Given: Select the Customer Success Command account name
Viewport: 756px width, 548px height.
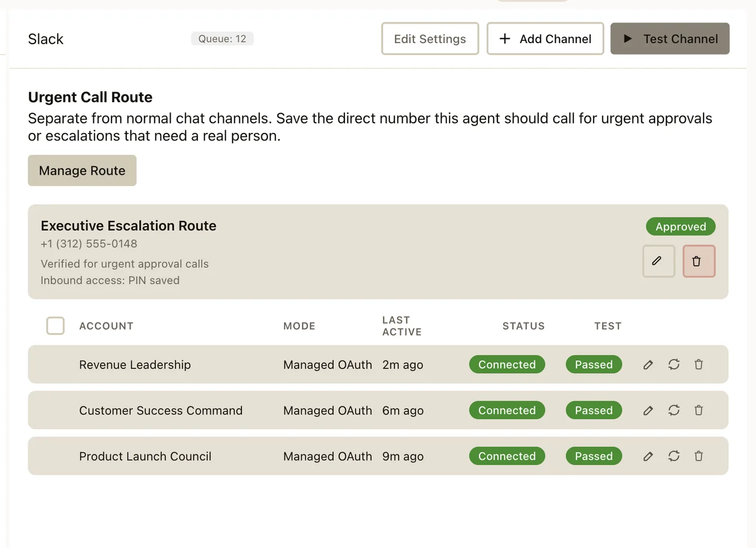Looking at the screenshot, I should click(161, 410).
